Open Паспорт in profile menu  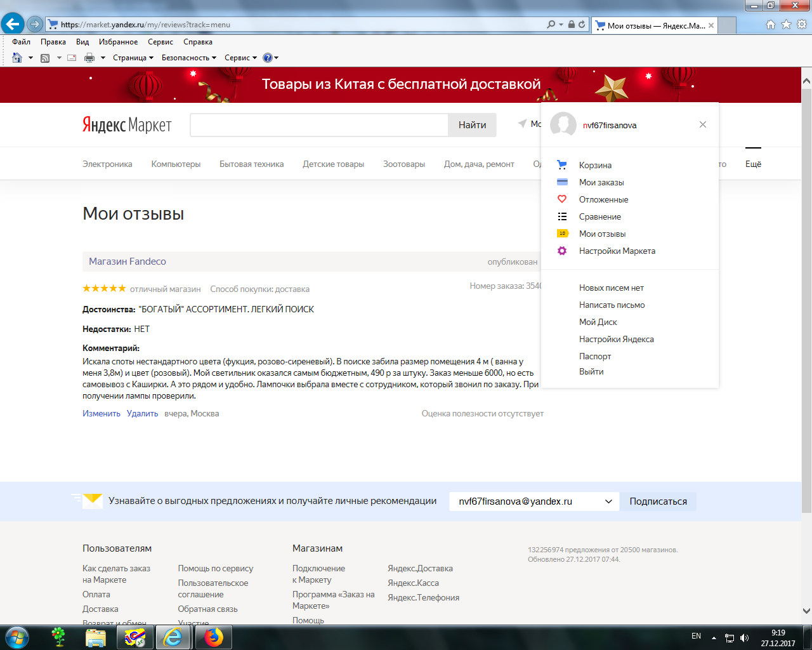click(595, 356)
